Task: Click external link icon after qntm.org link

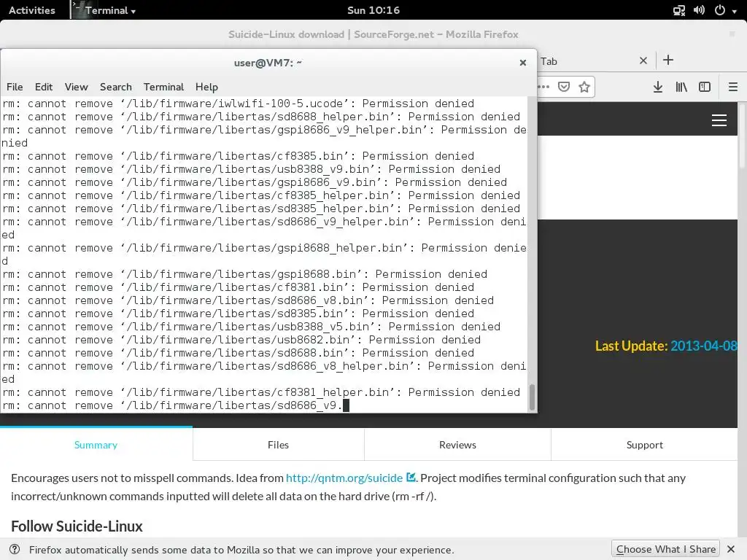Action: click(x=411, y=477)
